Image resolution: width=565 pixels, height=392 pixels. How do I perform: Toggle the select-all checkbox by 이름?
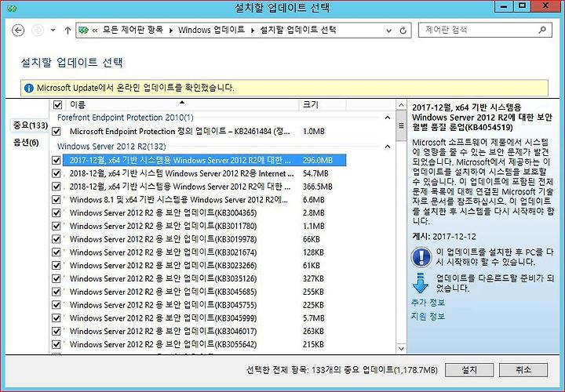[x=57, y=105]
